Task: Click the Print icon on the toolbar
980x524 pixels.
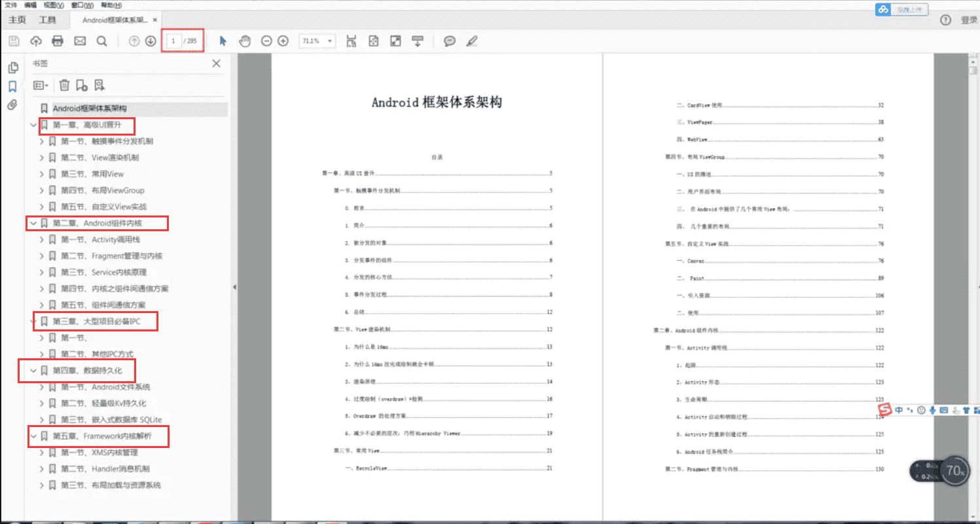Action: (x=57, y=41)
